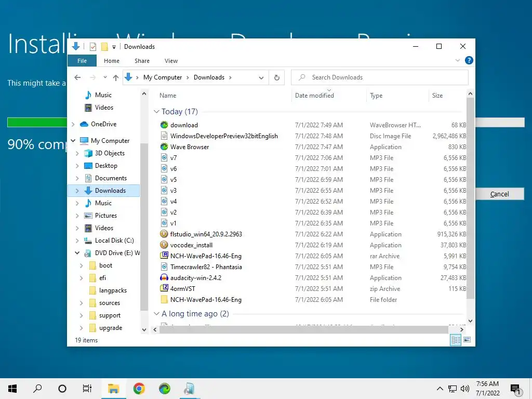Switch to the View ribbon tab

click(171, 61)
